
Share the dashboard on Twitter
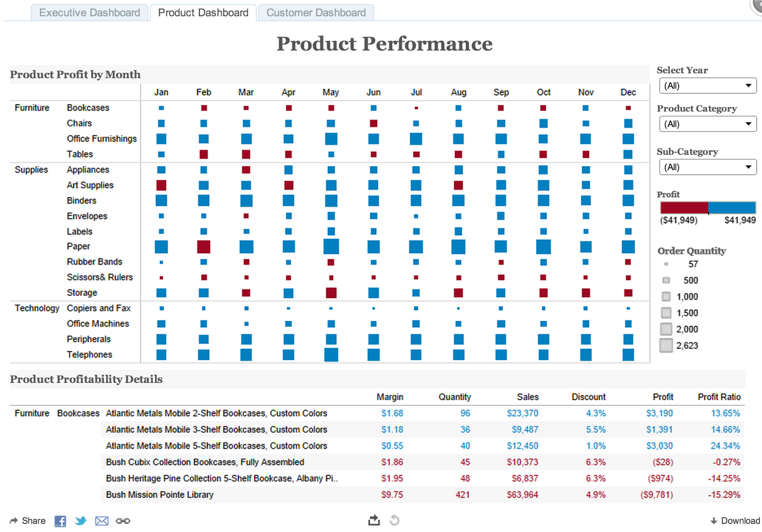(x=81, y=521)
